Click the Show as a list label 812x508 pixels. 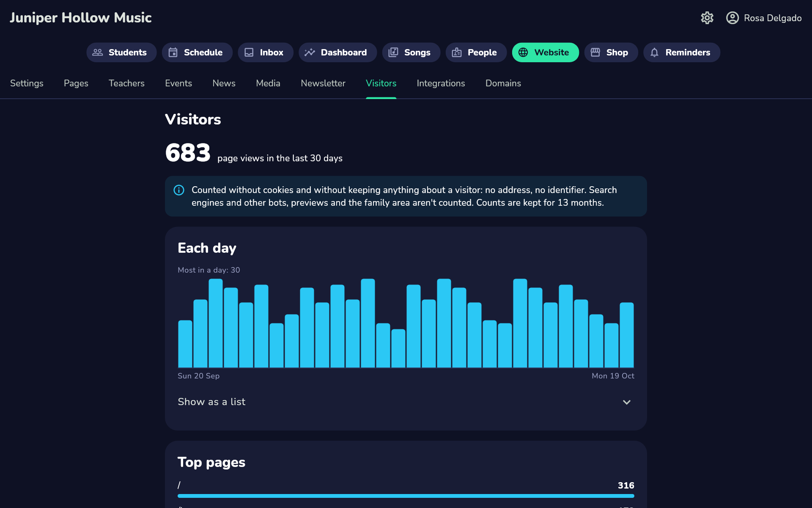211,402
